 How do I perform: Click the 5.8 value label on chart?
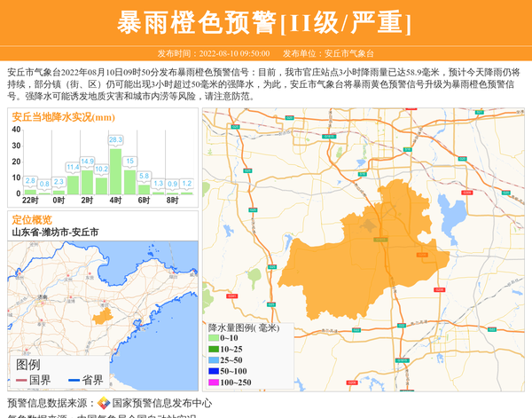click(x=144, y=176)
